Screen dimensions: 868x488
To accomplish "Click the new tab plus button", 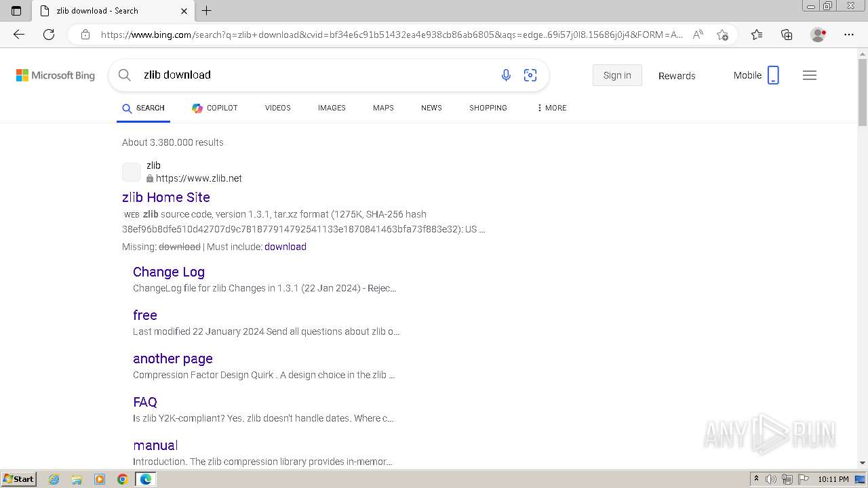I will (207, 11).
